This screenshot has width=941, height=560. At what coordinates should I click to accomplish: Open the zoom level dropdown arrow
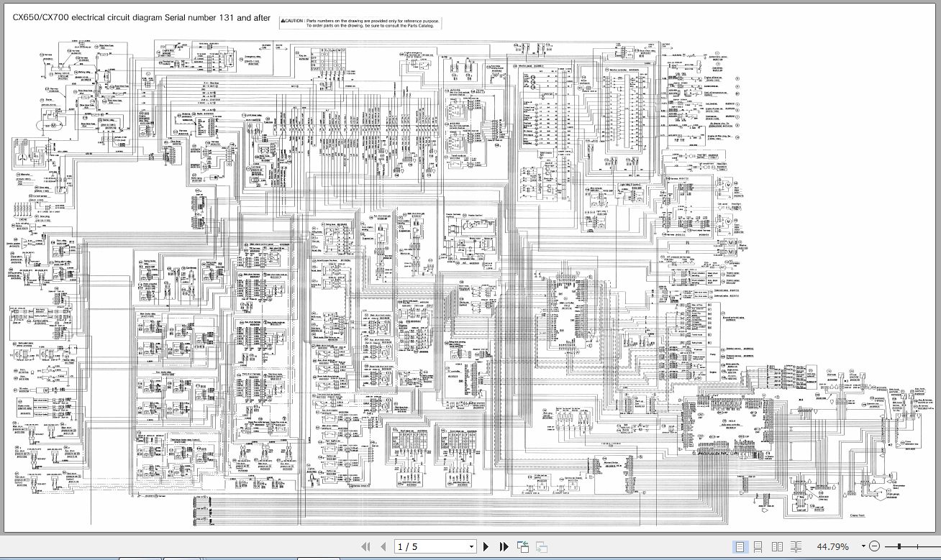[863, 547]
